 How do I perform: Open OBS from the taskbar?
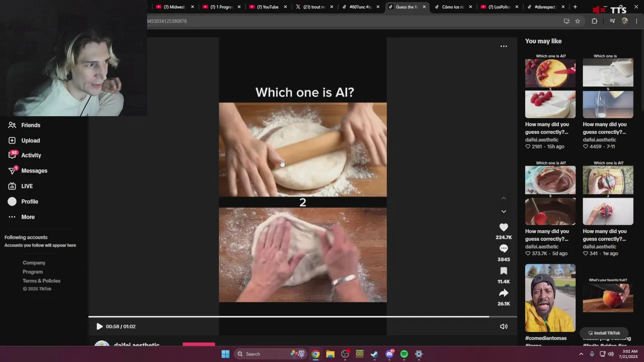(x=345, y=354)
